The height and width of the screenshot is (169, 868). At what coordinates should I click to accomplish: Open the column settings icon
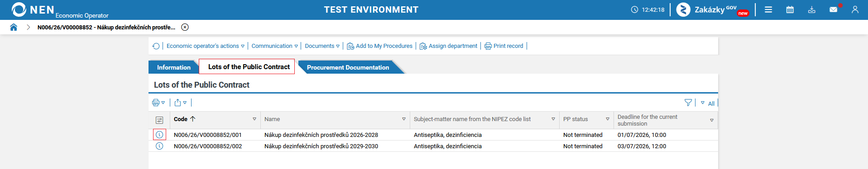tap(159, 120)
